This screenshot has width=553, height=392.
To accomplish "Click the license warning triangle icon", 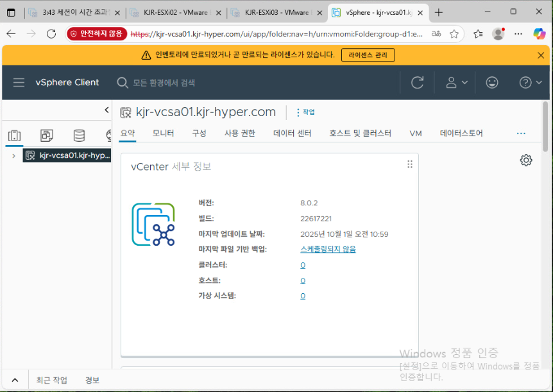I will point(146,55).
